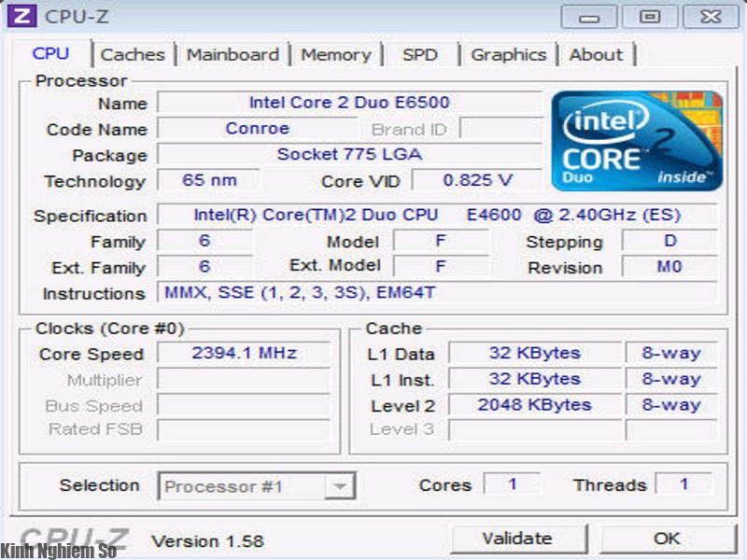Switch to the CPU tab
The height and width of the screenshot is (560, 747).
click(50, 53)
